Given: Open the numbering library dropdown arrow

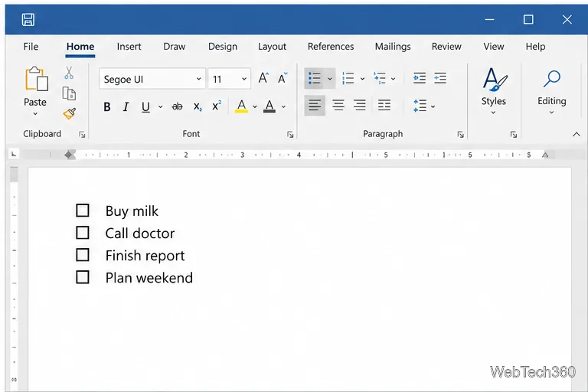Looking at the screenshot, I should click(x=362, y=79).
